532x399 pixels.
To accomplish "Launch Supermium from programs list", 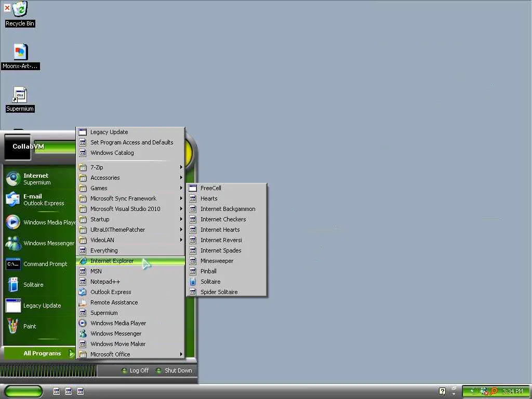I will point(130,313).
